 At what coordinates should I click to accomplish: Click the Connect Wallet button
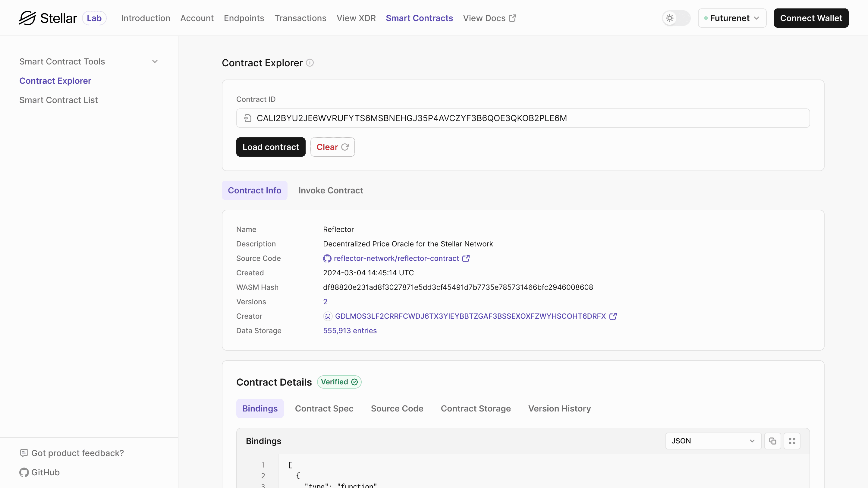click(811, 18)
